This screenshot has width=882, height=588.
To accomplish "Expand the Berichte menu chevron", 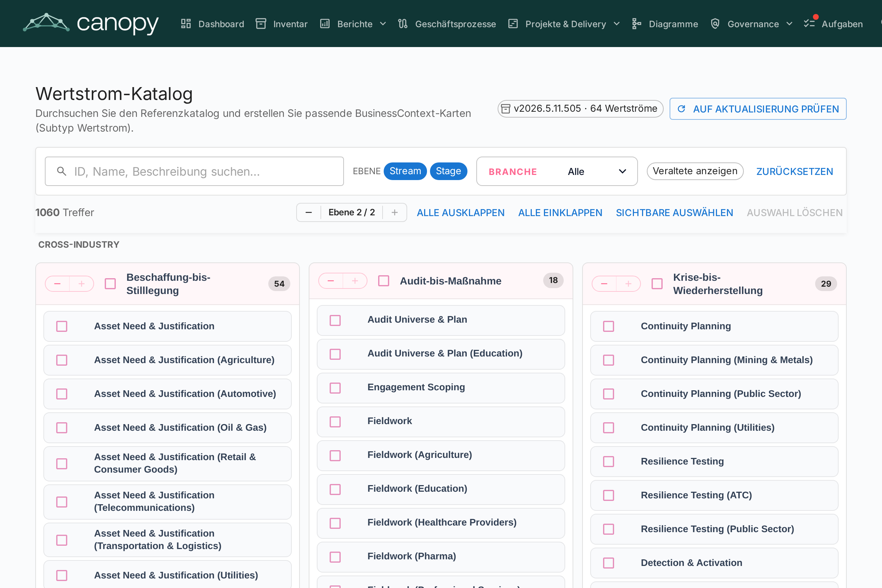I will pyautogui.click(x=383, y=24).
